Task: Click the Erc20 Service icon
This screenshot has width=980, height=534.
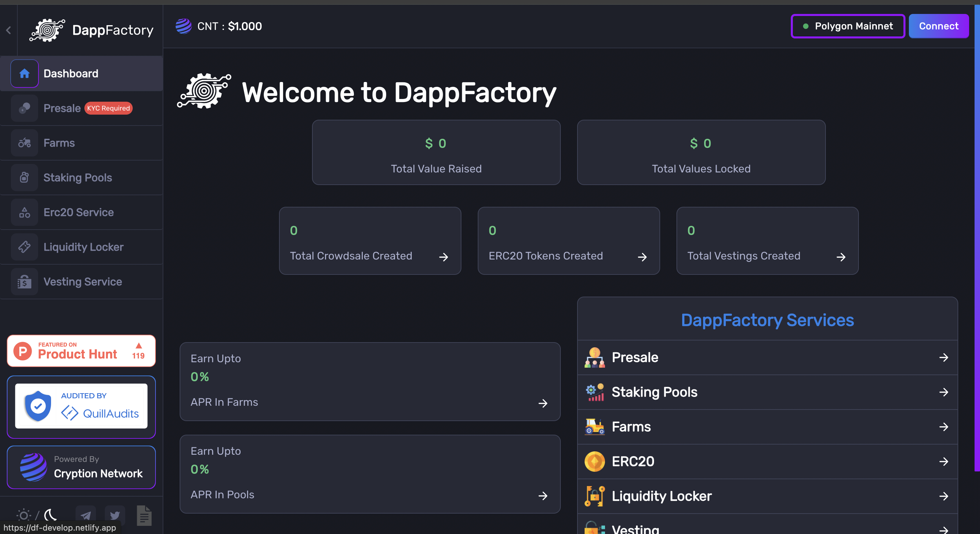Action: 24,212
